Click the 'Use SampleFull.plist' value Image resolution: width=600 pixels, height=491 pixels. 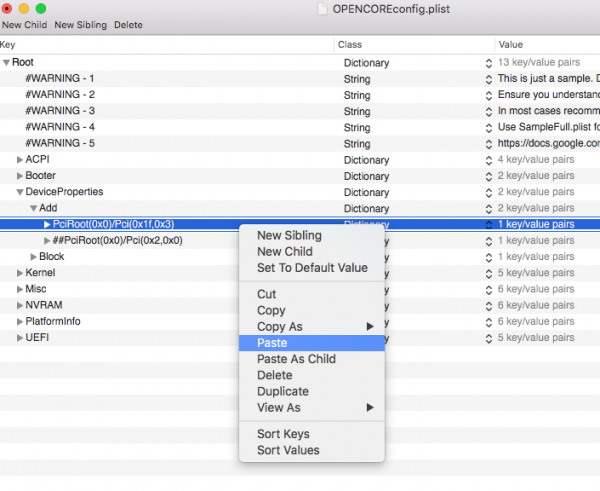(549, 127)
